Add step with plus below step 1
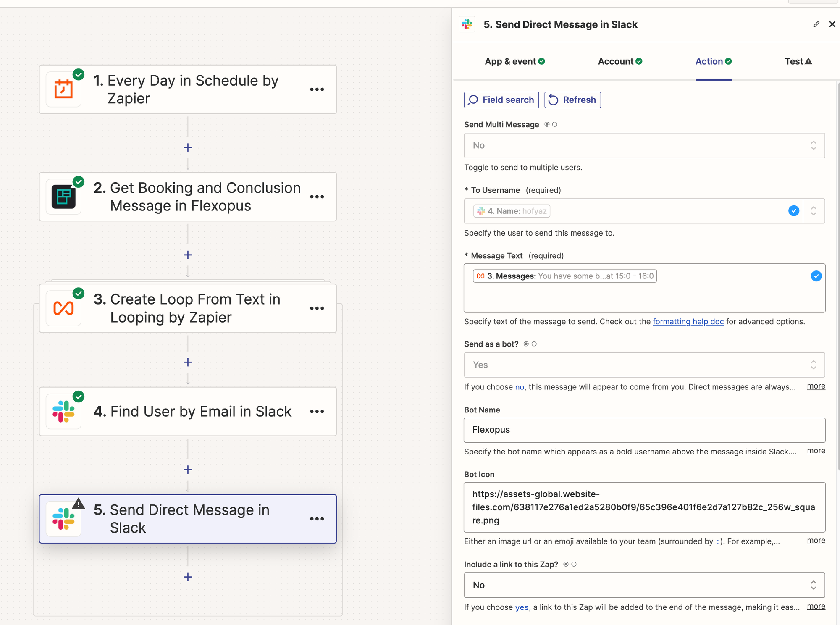The width and height of the screenshot is (840, 625). pyautogui.click(x=188, y=147)
